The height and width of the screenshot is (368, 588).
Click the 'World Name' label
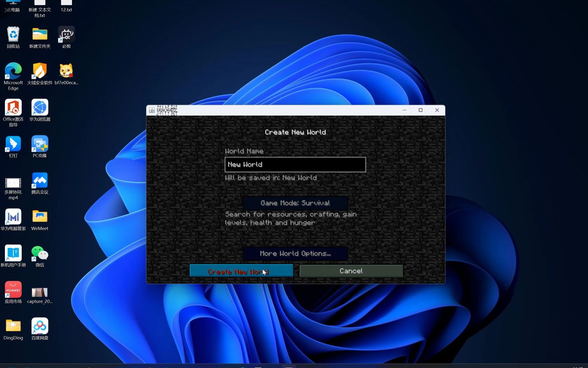244,151
